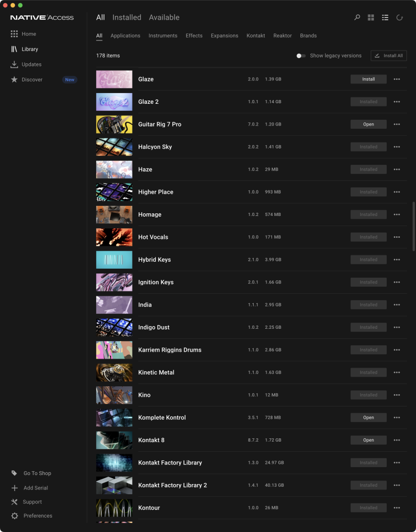Click the Karriem Riggins Drums thumbnail
The height and width of the screenshot is (532, 416).
pyautogui.click(x=114, y=350)
